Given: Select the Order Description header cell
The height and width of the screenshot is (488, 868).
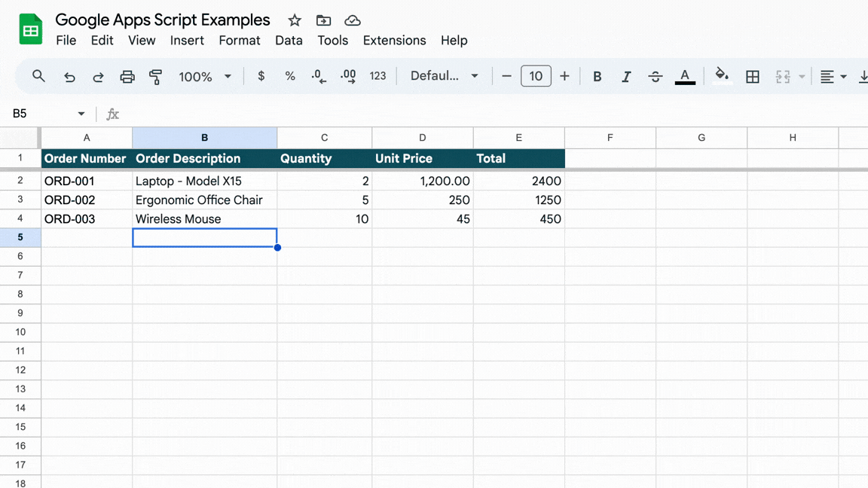Looking at the screenshot, I should [205, 158].
